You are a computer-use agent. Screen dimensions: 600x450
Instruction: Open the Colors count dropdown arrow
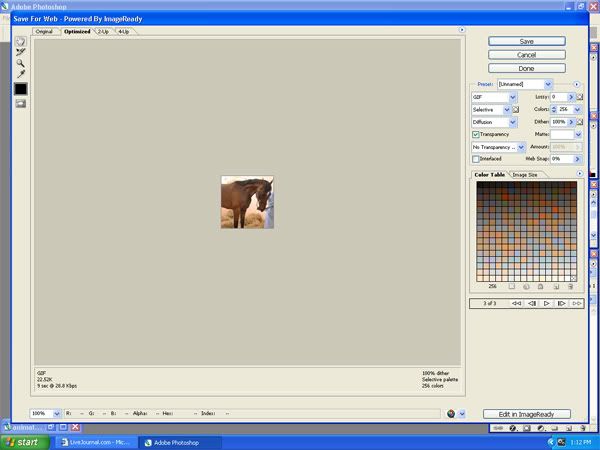577,109
